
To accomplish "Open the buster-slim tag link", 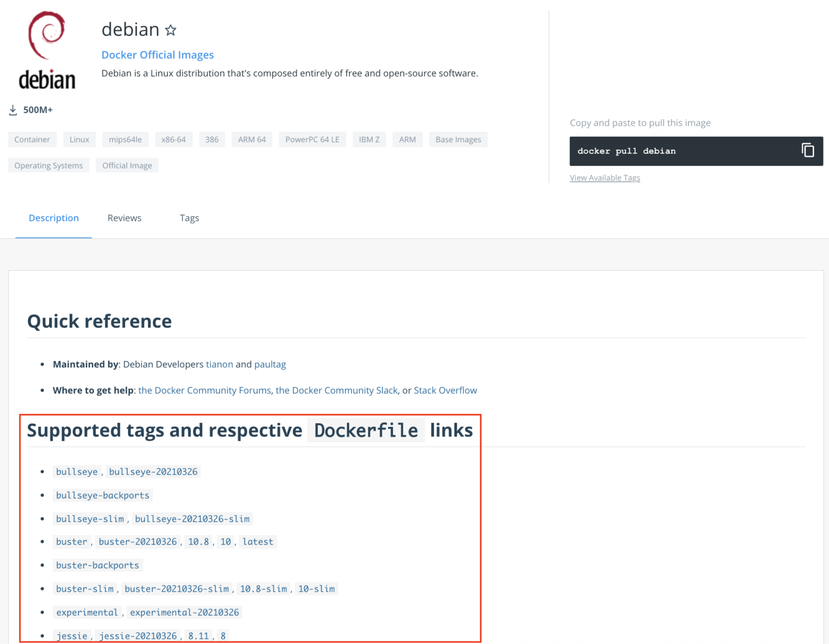I will pos(84,588).
